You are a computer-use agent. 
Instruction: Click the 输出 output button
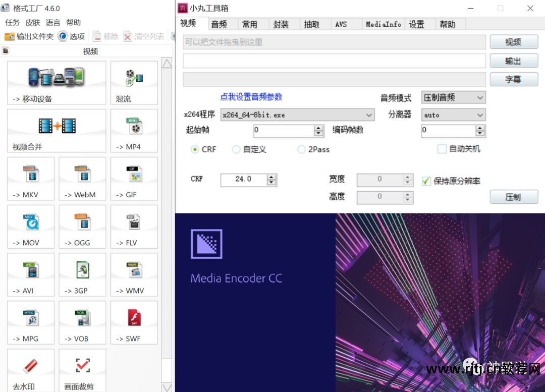514,61
